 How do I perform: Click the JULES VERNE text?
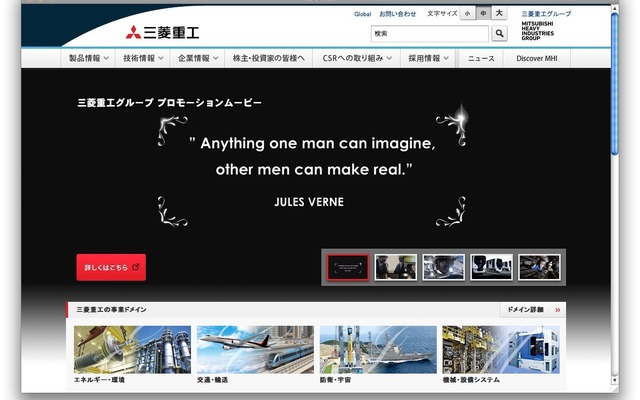coord(309,202)
